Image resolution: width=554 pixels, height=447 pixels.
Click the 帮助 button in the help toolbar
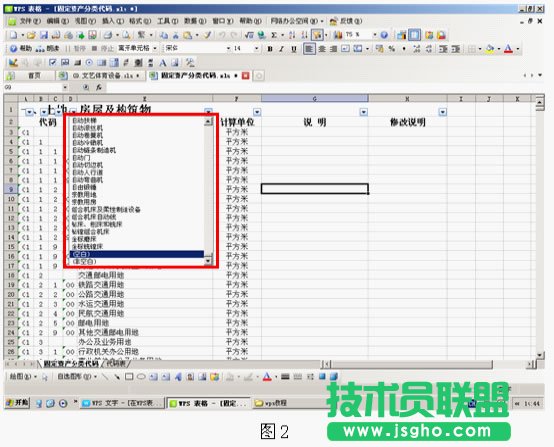point(21,48)
